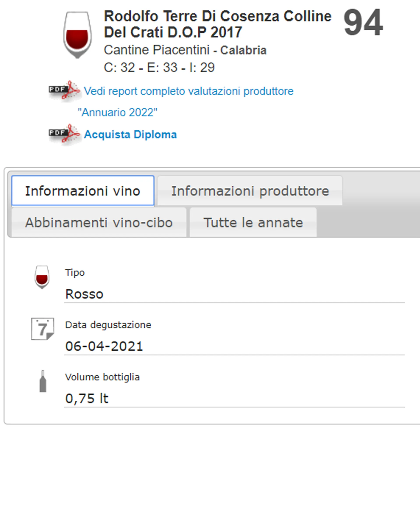Click the "Annuario 2022" link

(117, 112)
